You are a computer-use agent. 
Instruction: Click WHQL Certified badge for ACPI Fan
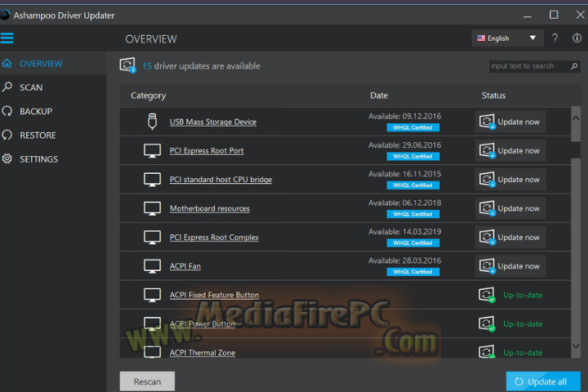(x=413, y=272)
